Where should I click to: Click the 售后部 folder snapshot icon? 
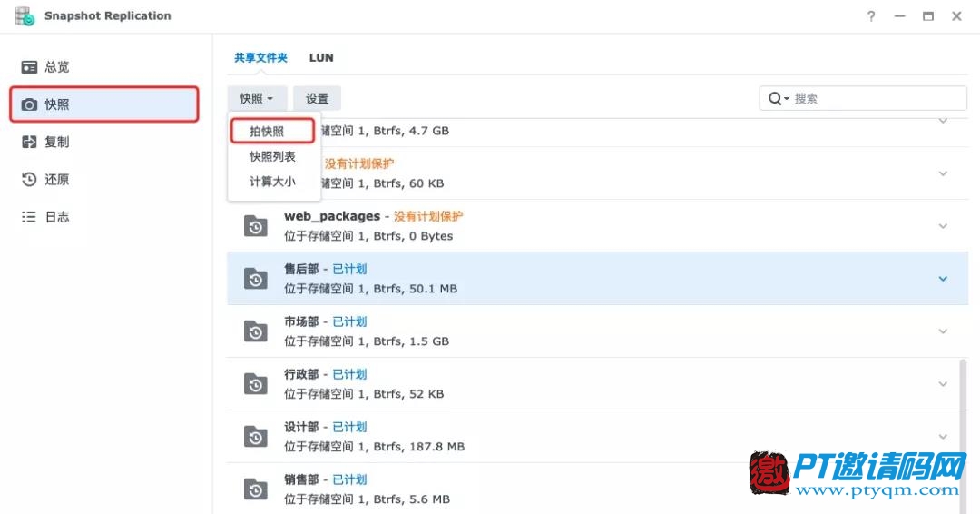[256, 279]
